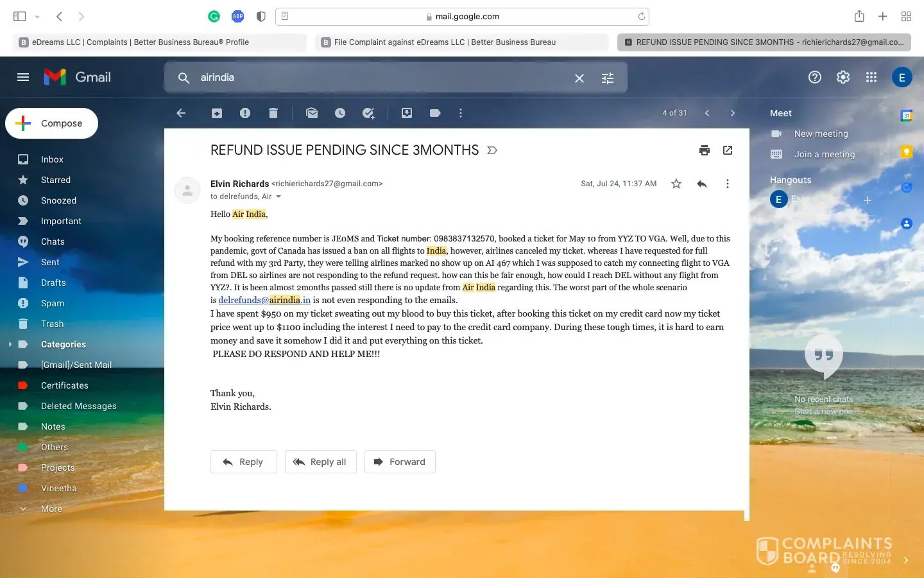This screenshot has width=924, height=578.
Task: Open the Google account avatar E
Action: pos(902,77)
